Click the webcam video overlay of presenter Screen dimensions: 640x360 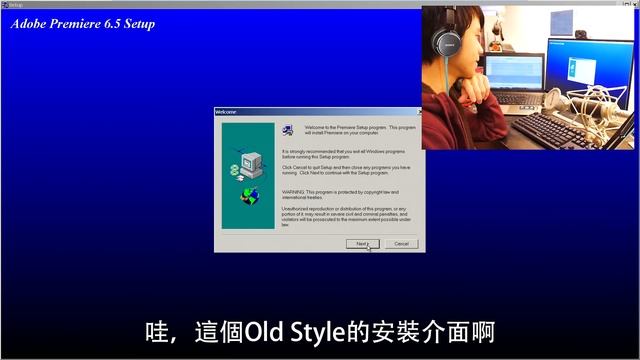tap(528, 78)
